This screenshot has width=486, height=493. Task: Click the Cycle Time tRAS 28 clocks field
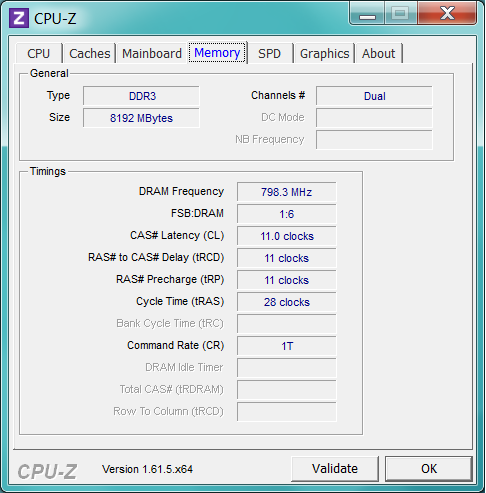coord(287,302)
